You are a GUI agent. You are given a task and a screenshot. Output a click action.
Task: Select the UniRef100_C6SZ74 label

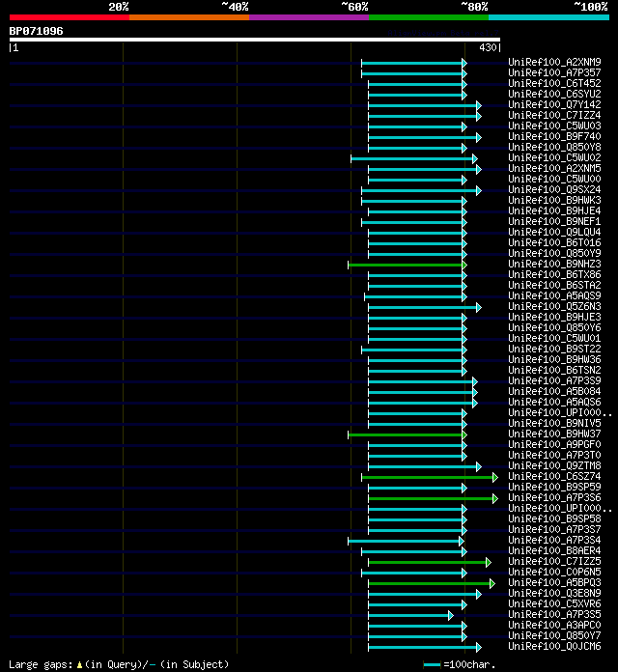(x=554, y=477)
